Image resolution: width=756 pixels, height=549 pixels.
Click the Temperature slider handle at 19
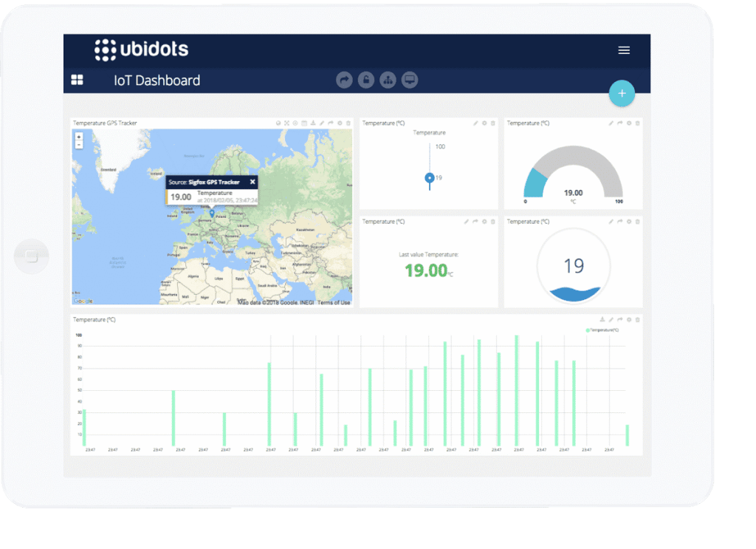pos(429,177)
